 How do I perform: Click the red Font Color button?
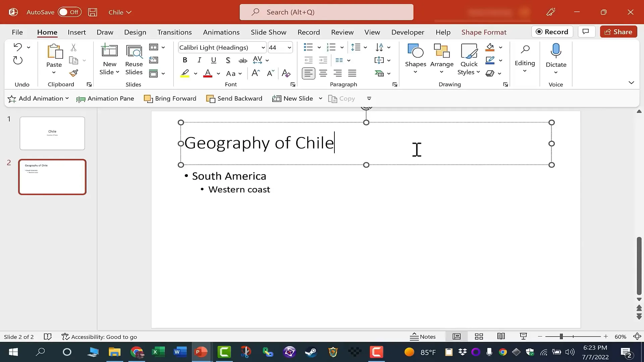pos(208,73)
